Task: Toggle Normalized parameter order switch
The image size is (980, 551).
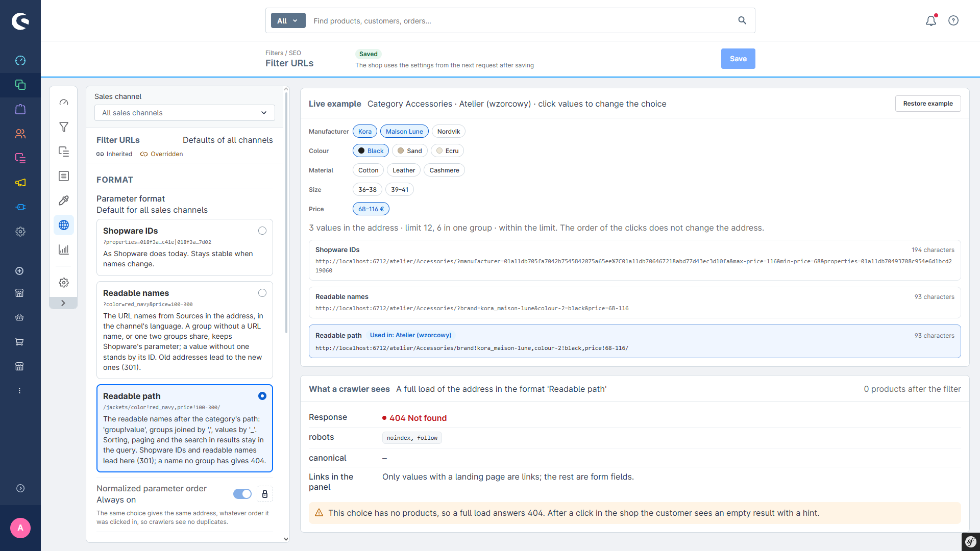Action: click(x=242, y=494)
